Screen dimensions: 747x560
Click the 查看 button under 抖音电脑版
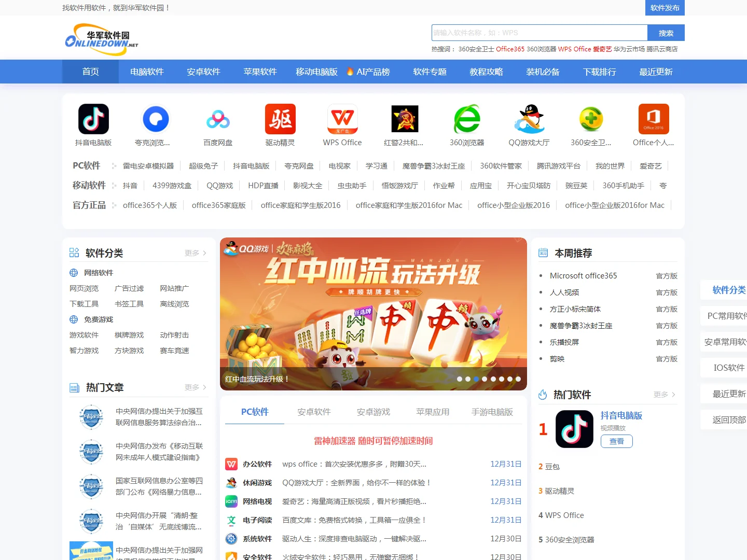tap(617, 441)
